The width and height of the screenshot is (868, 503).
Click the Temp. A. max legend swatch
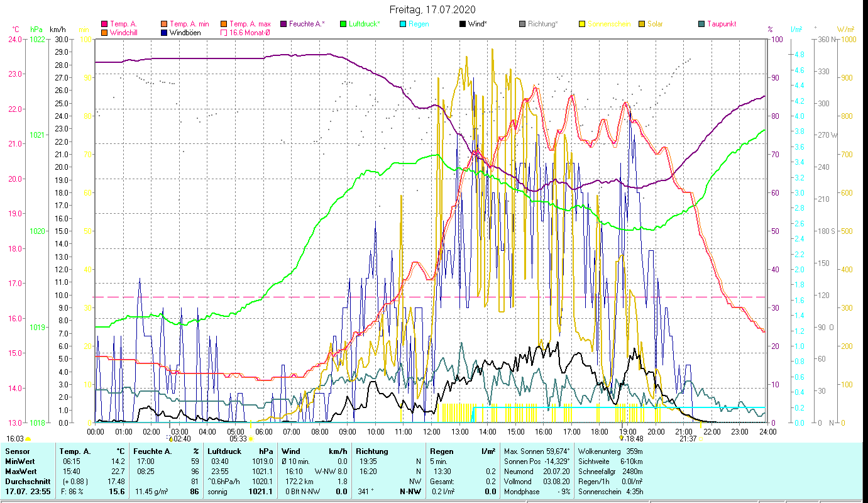223,25
